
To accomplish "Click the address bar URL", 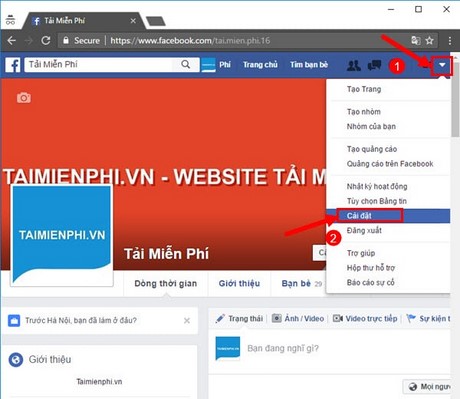I will (190, 41).
